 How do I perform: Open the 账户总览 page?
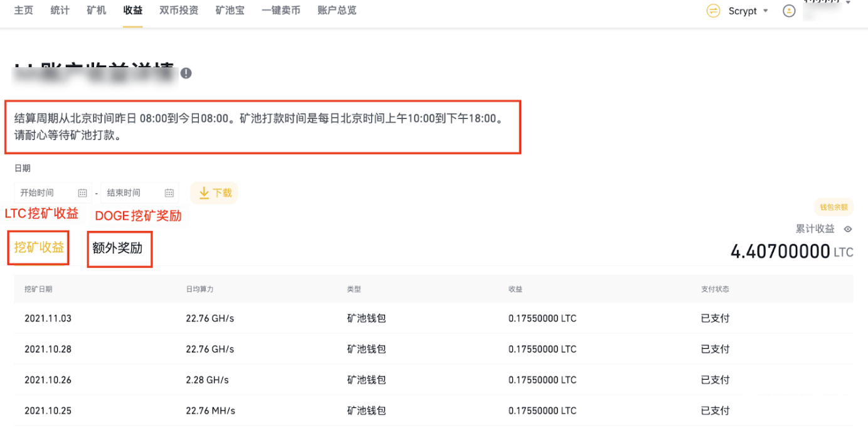click(337, 11)
